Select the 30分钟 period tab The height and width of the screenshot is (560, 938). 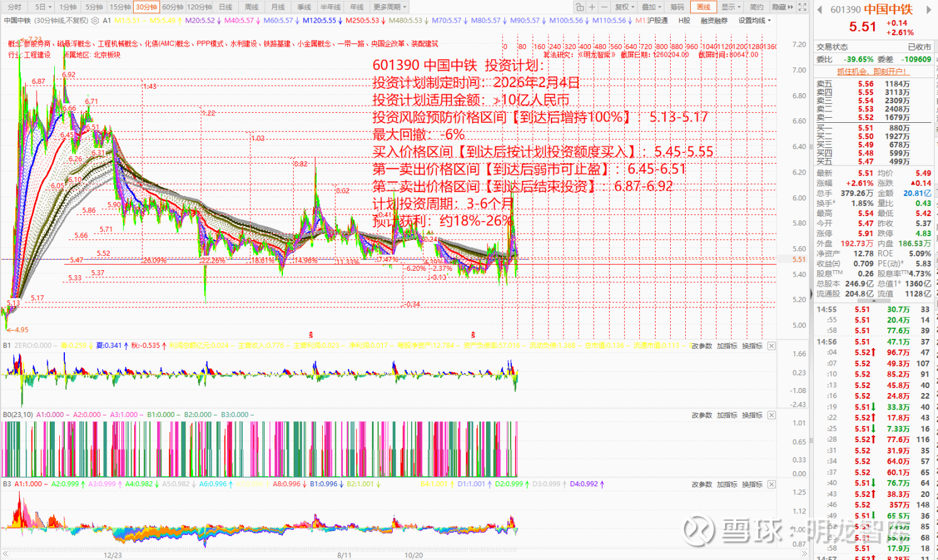click(146, 7)
